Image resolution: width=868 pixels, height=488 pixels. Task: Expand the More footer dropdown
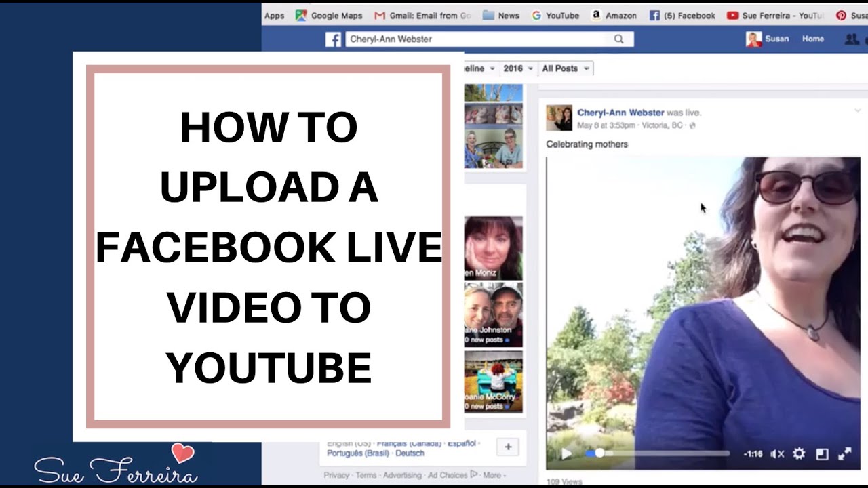tap(495, 475)
